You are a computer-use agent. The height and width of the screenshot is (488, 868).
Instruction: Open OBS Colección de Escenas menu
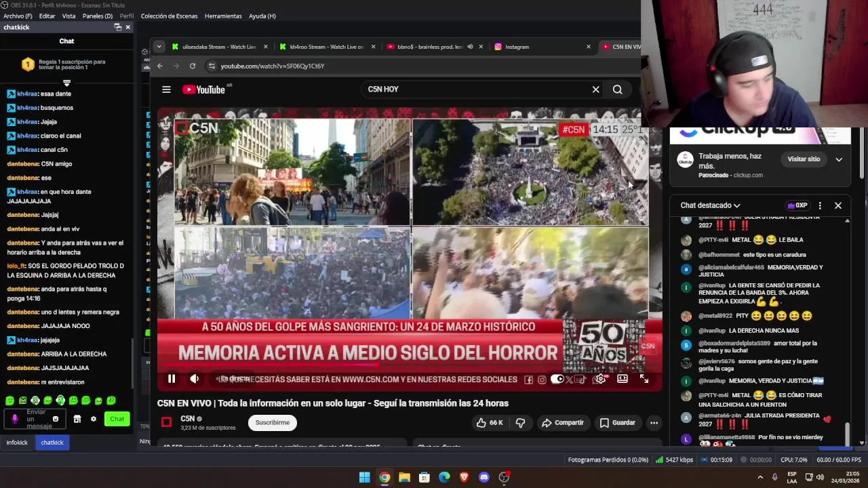click(x=170, y=16)
